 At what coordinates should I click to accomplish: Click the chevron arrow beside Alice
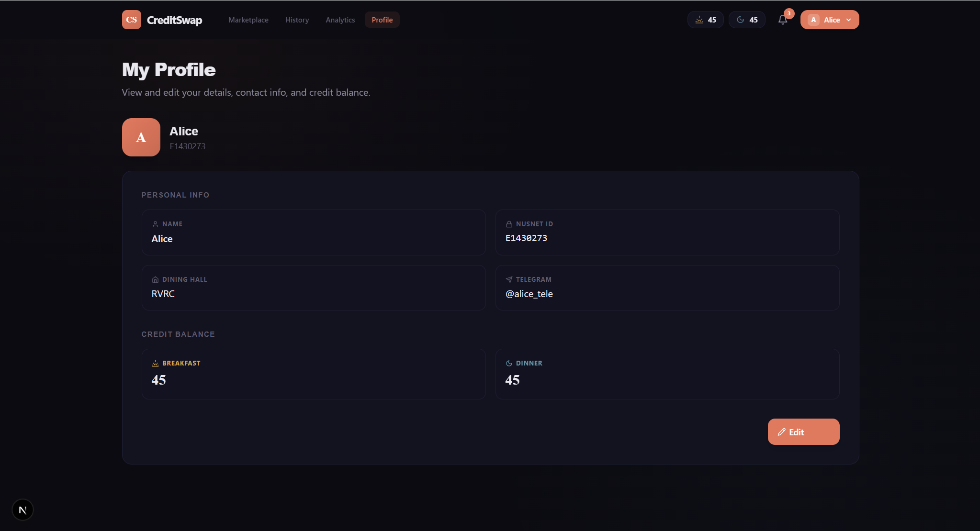tap(849, 20)
